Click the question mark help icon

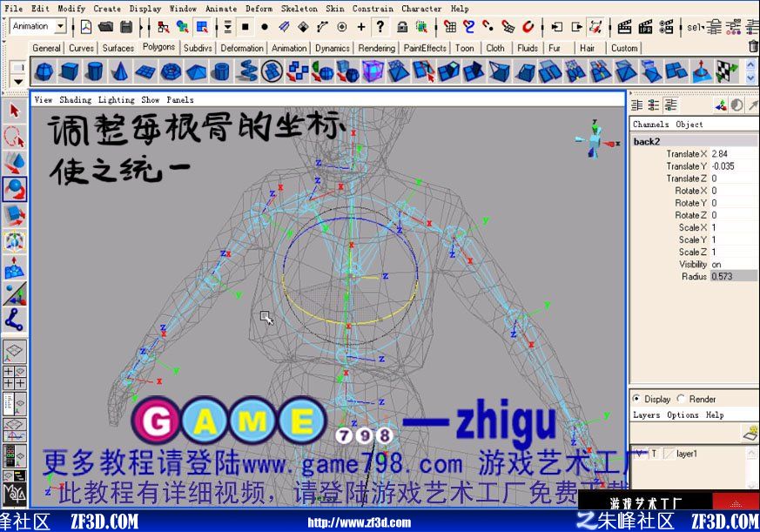coord(380,26)
